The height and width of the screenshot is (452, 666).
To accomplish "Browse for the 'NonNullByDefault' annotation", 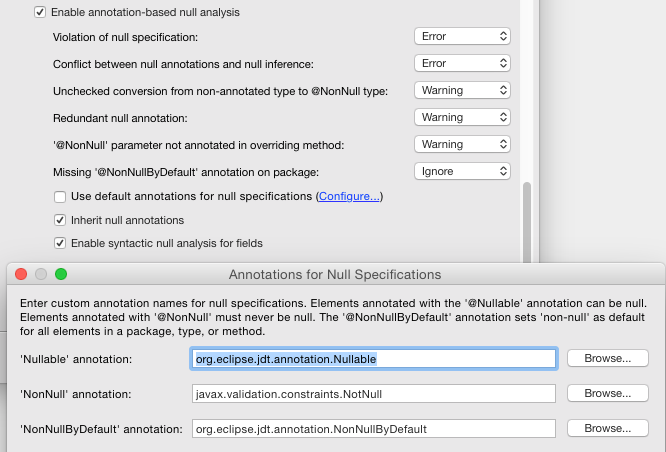I will coord(607,429).
